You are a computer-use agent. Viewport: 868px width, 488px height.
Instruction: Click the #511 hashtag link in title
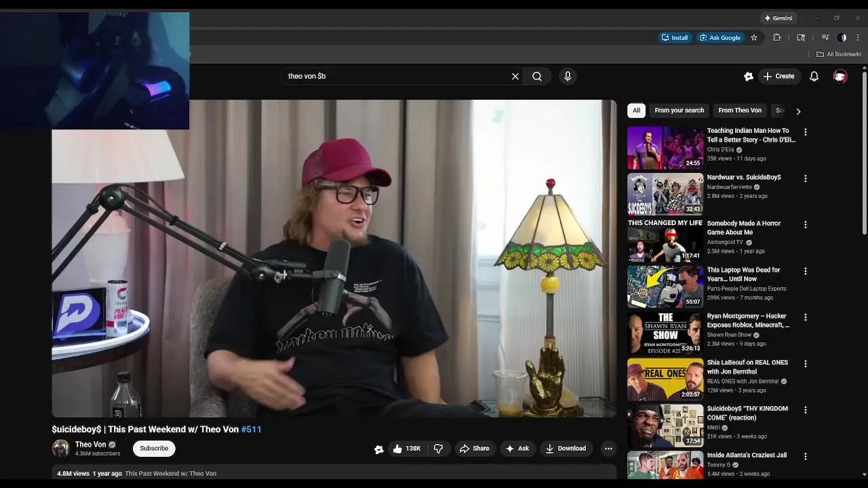click(251, 430)
